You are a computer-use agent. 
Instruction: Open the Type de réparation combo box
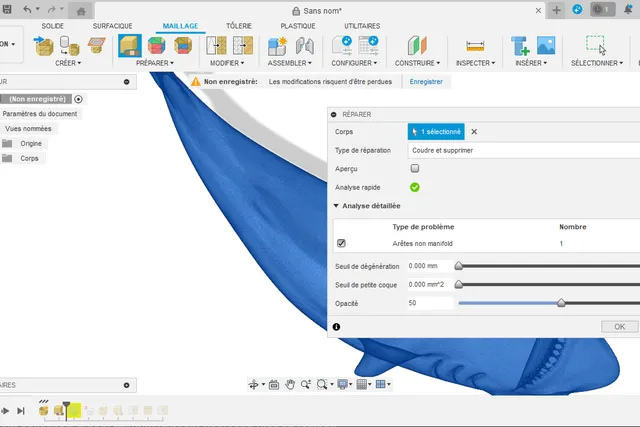click(x=524, y=150)
